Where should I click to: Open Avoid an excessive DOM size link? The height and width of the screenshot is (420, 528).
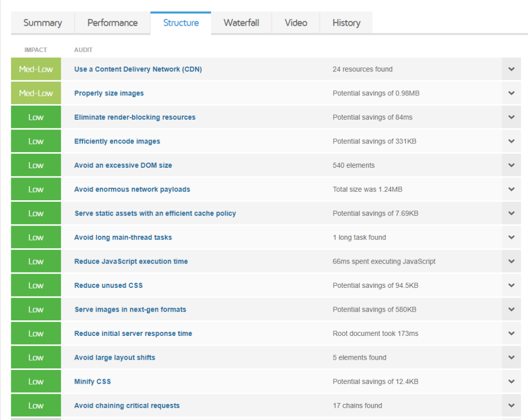tap(123, 165)
